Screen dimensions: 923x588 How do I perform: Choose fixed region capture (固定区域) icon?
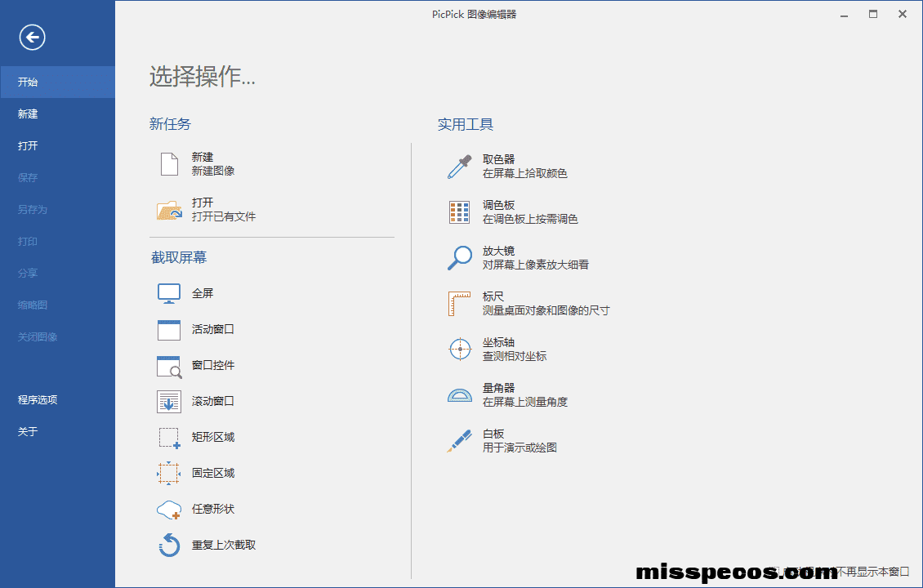pyautogui.click(x=169, y=473)
